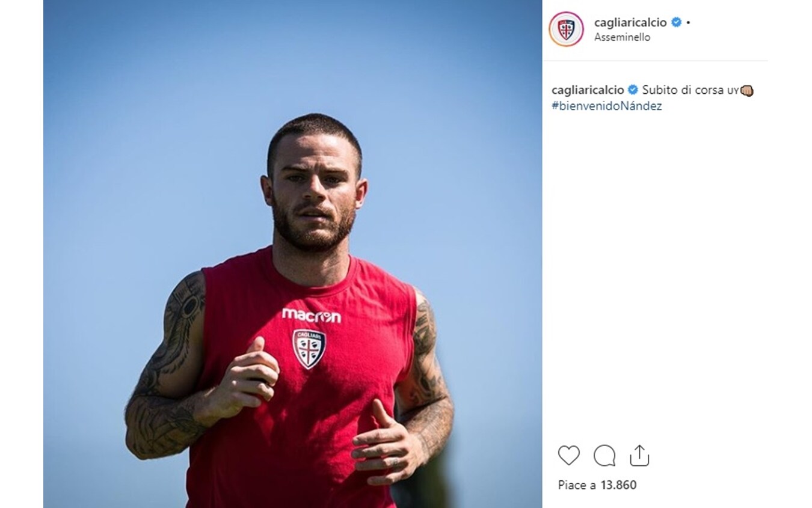
Task: Click the dot separator after header username
Action: (x=688, y=23)
